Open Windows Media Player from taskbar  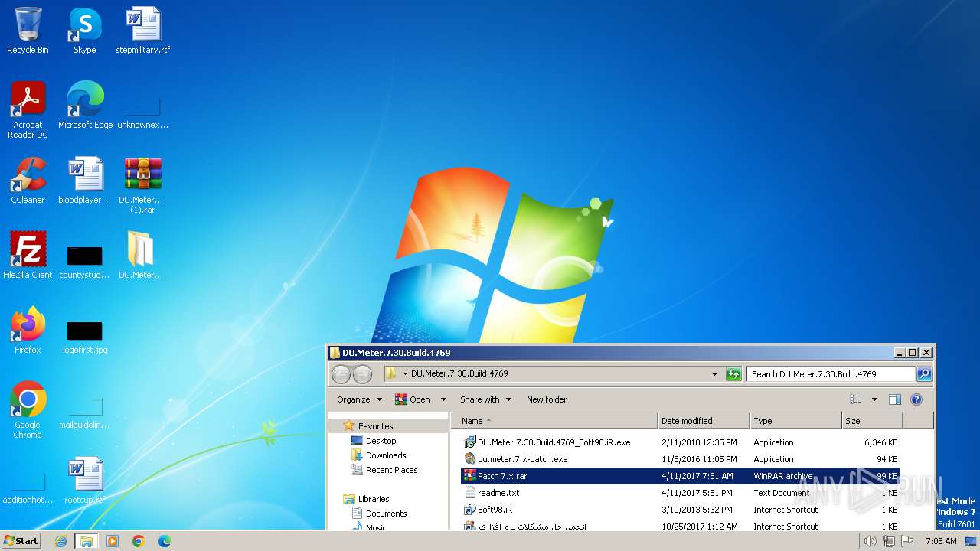(113, 541)
